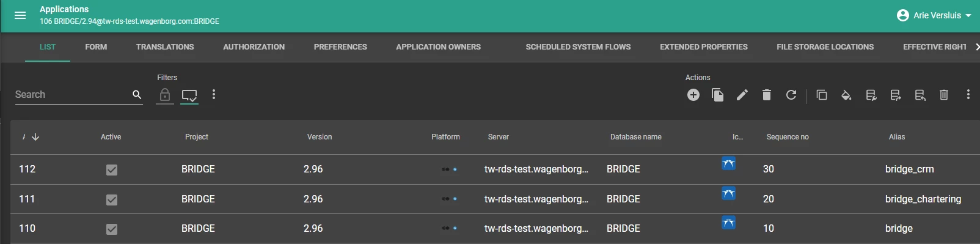This screenshot has height=244, width=980.
Task: Open the Actions overflow three-dot menu
Action: (968, 94)
